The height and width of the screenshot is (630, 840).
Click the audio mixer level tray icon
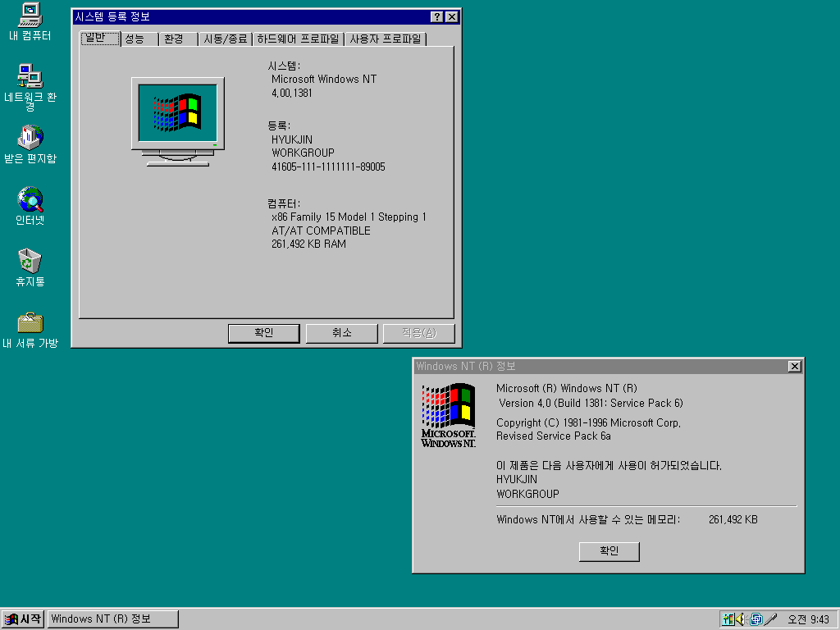pos(728,619)
